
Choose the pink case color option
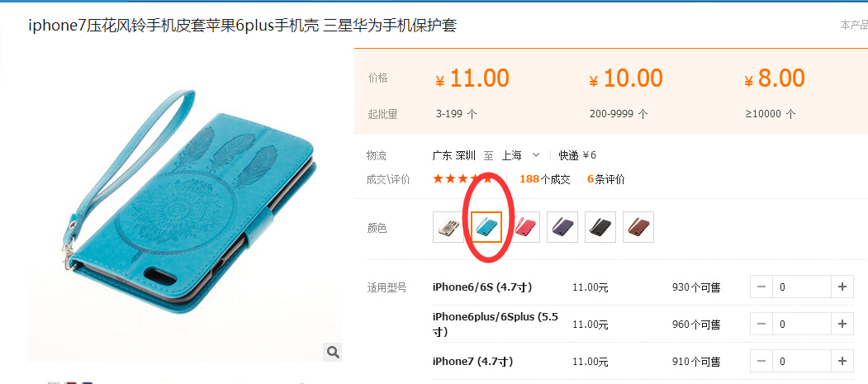click(x=524, y=227)
